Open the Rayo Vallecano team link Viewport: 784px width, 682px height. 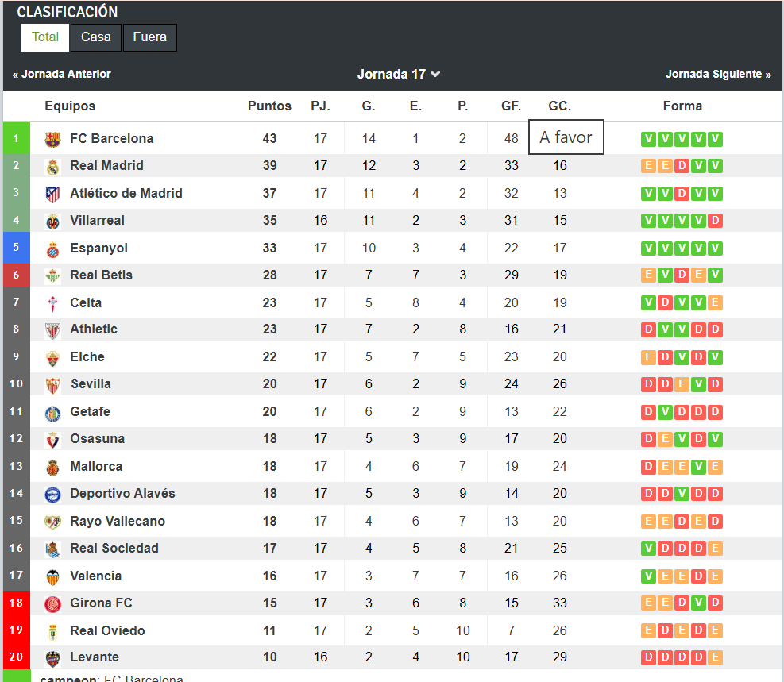click(118, 521)
